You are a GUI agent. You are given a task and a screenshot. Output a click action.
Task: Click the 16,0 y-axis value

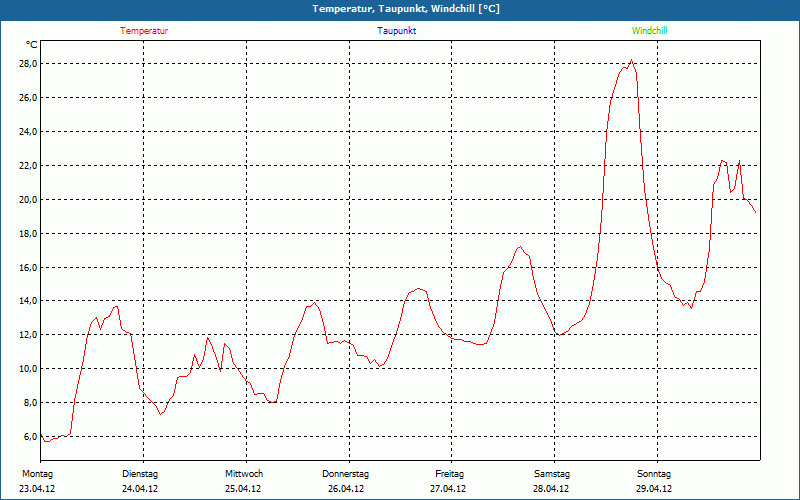[x=27, y=267]
